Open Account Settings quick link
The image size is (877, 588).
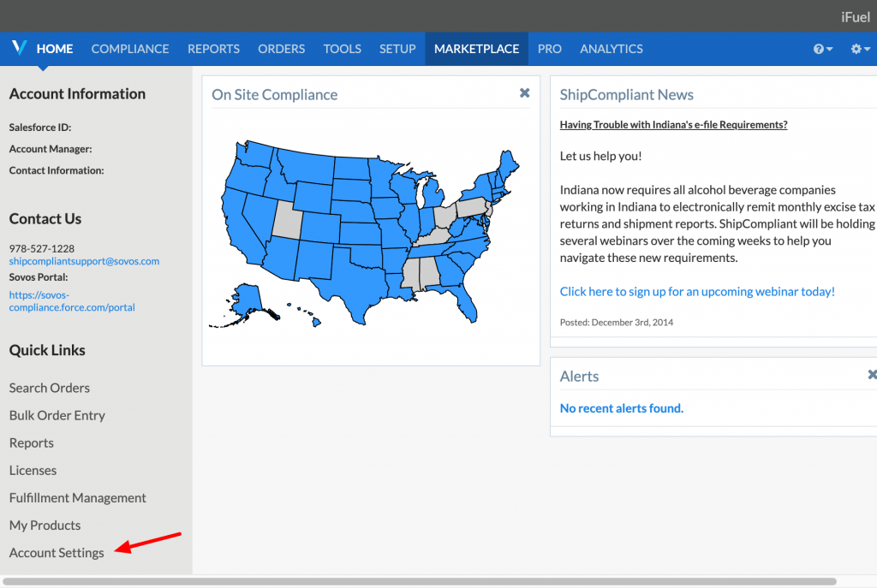coord(57,552)
